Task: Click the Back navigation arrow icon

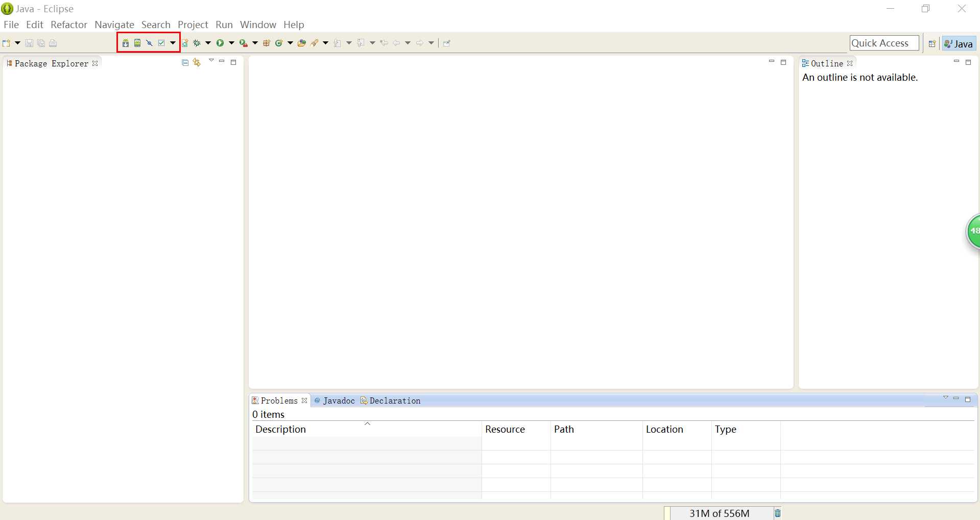Action: click(x=396, y=43)
